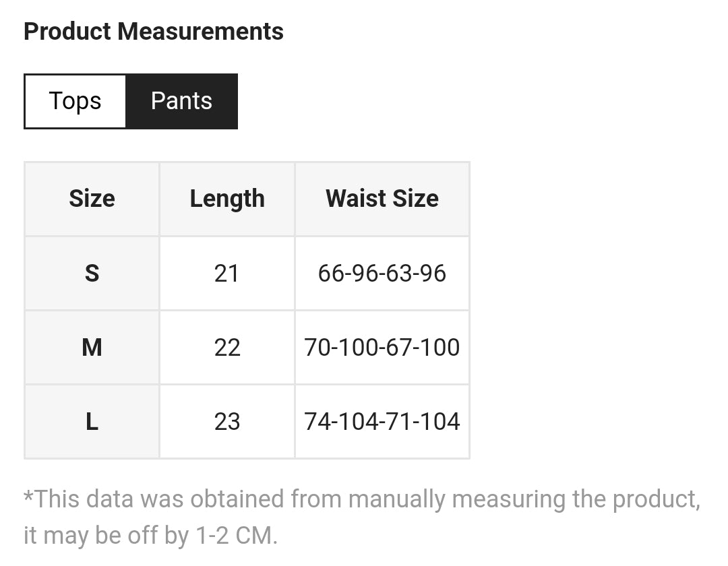The image size is (728, 566).
Task: Select the S size row label
Action: click(x=92, y=274)
